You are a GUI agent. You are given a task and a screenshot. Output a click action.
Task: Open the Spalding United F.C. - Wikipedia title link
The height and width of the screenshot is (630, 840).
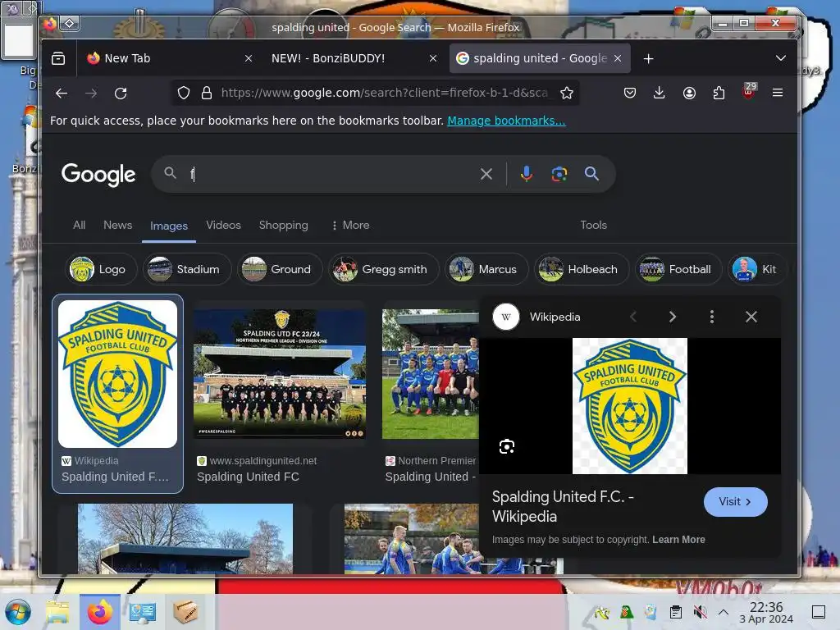click(x=563, y=506)
